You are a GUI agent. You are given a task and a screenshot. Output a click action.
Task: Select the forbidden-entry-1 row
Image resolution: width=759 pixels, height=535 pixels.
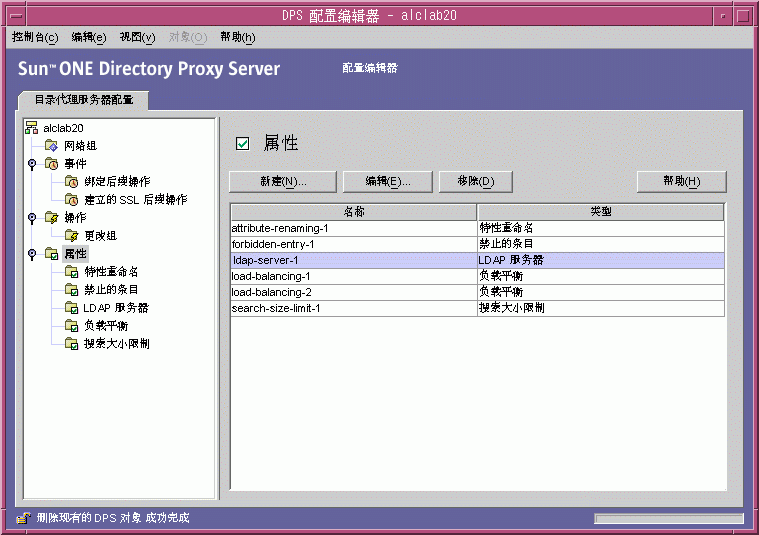pos(477,244)
